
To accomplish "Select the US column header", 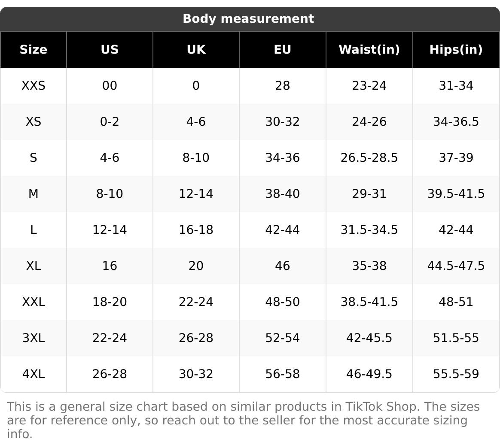I will (110, 50).
